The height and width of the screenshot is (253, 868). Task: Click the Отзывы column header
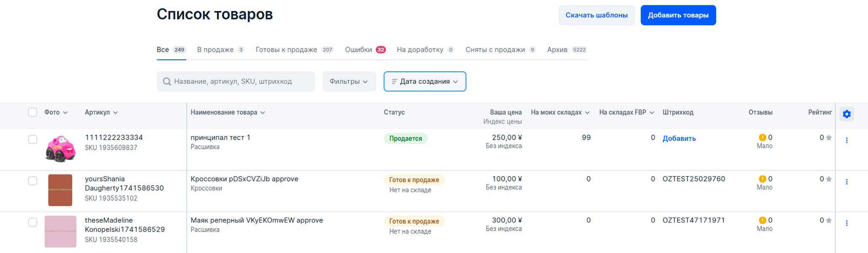[x=760, y=112]
